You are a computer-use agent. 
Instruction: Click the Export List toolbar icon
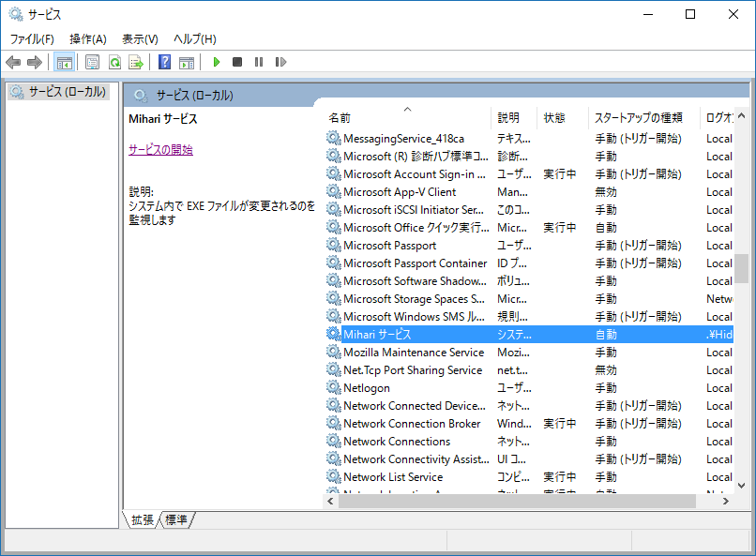(136, 62)
